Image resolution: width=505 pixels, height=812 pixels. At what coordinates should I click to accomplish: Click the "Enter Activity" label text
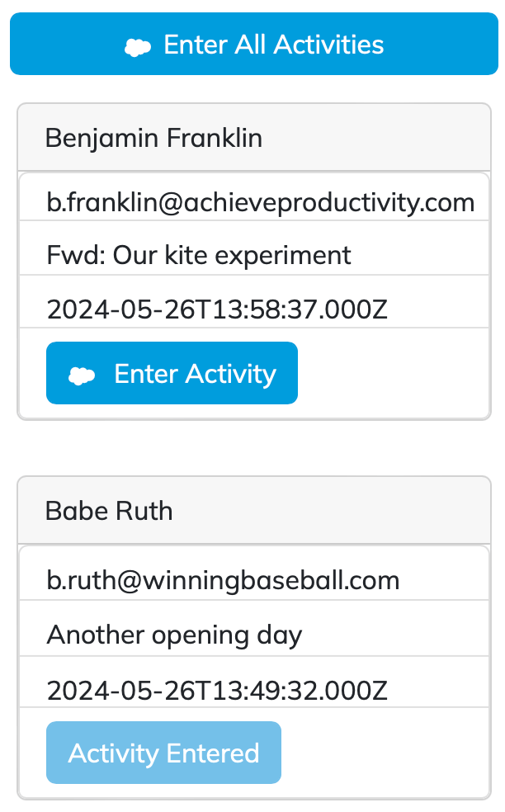[x=195, y=374]
